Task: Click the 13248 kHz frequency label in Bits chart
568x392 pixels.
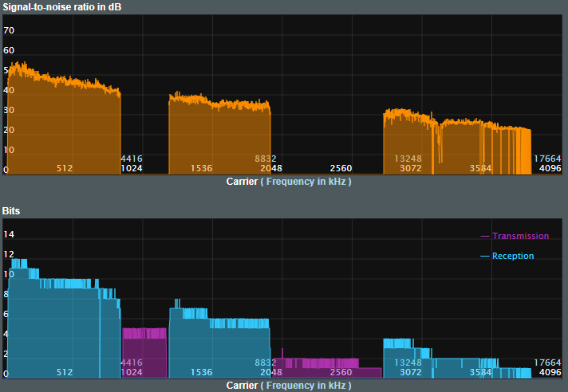Action: point(408,363)
